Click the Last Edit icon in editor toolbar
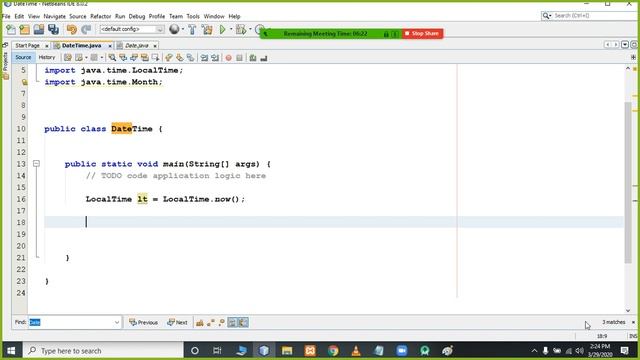The image size is (640, 360). pyautogui.click(x=68, y=58)
